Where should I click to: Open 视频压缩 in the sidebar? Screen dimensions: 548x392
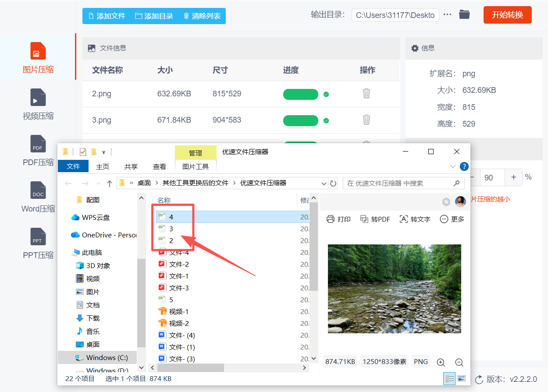(x=38, y=104)
